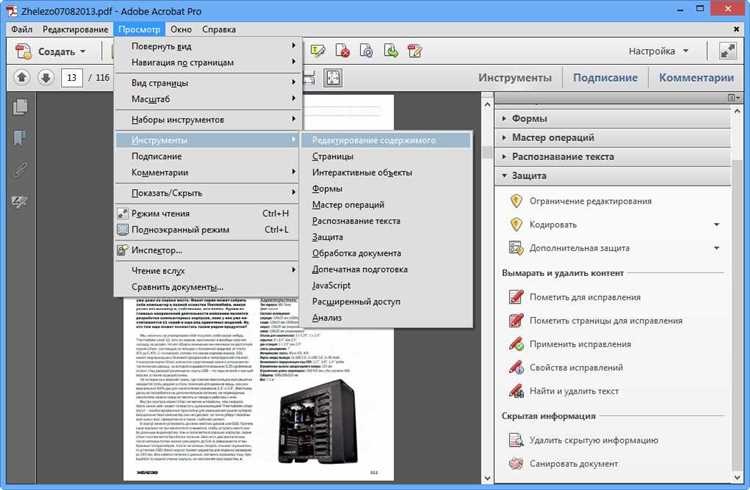Choose Страницы from the tools submenu

386,156
